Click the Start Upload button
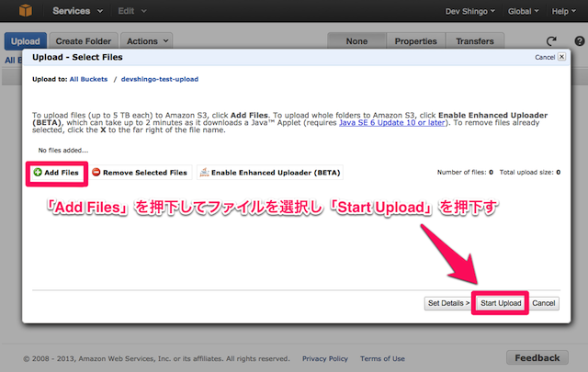Image resolution: width=588 pixels, height=372 pixels. click(x=501, y=303)
